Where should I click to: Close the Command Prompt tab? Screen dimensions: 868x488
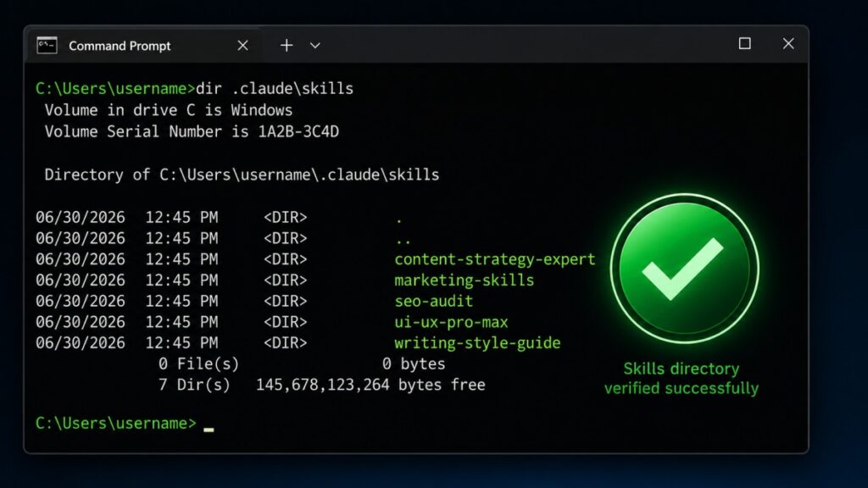tap(242, 46)
